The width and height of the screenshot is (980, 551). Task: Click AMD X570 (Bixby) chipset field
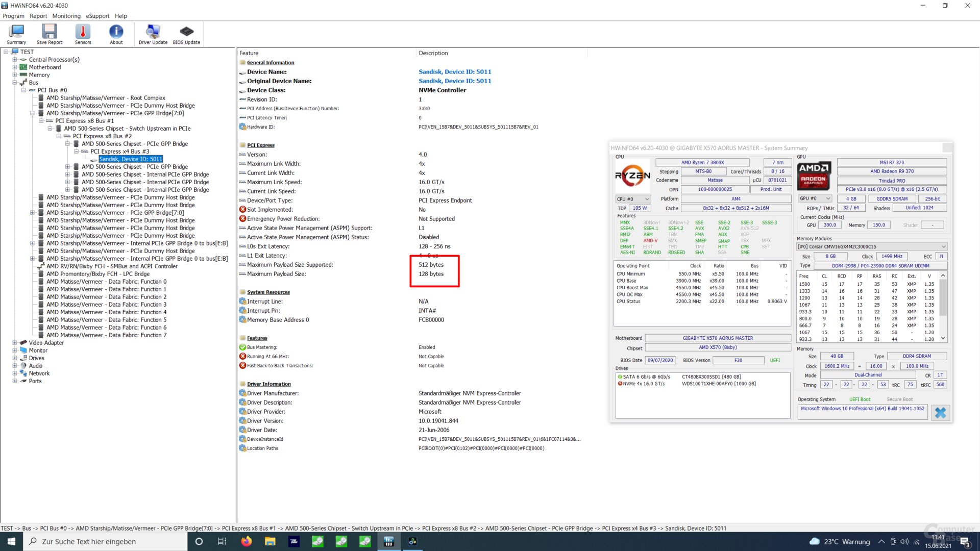coord(718,347)
